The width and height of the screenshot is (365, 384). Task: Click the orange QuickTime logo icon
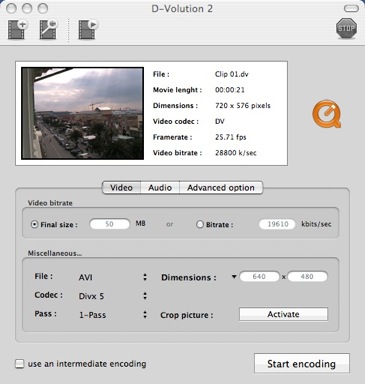click(327, 114)
